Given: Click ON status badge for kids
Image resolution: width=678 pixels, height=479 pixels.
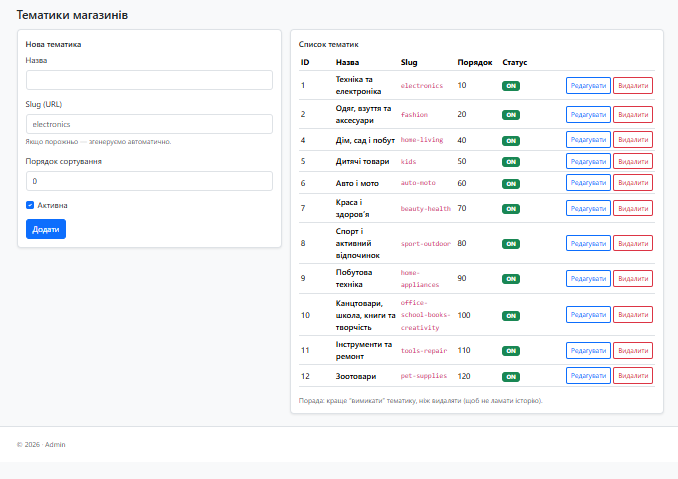Looking at the screenshot, I should (x=511, y=162).
